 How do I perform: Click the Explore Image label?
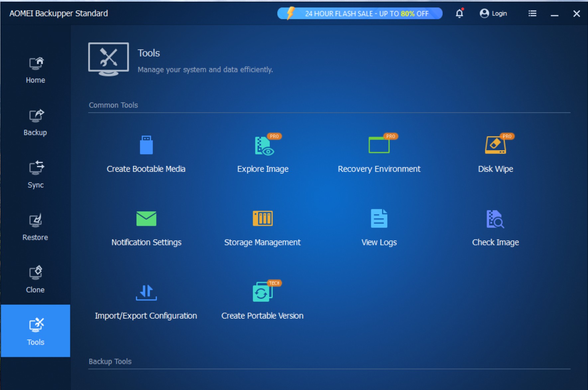click(x=263, y=169)
